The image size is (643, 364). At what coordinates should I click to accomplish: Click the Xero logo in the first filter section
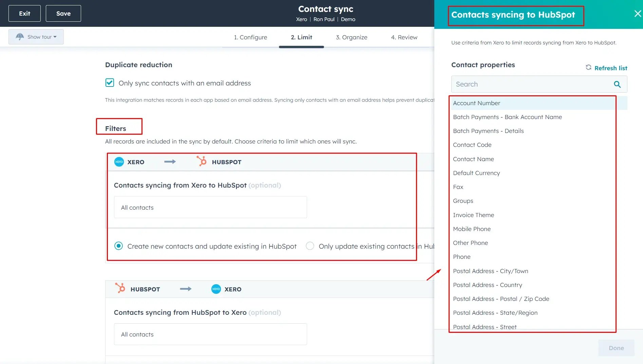tap(119, 162)
